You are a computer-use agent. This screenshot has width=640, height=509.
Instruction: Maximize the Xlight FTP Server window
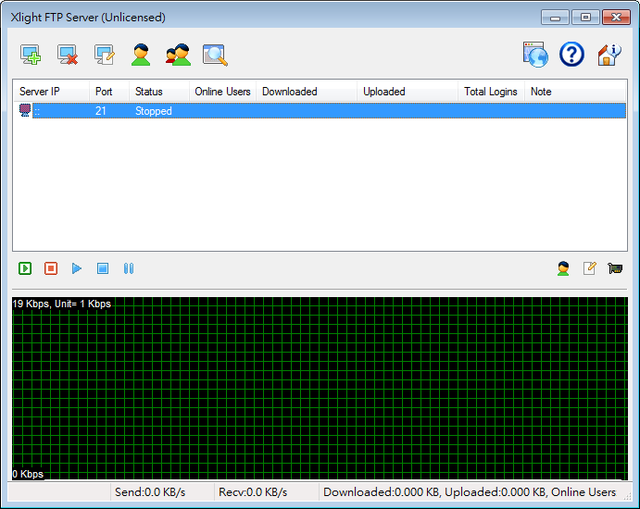click(x=585, y=18)
